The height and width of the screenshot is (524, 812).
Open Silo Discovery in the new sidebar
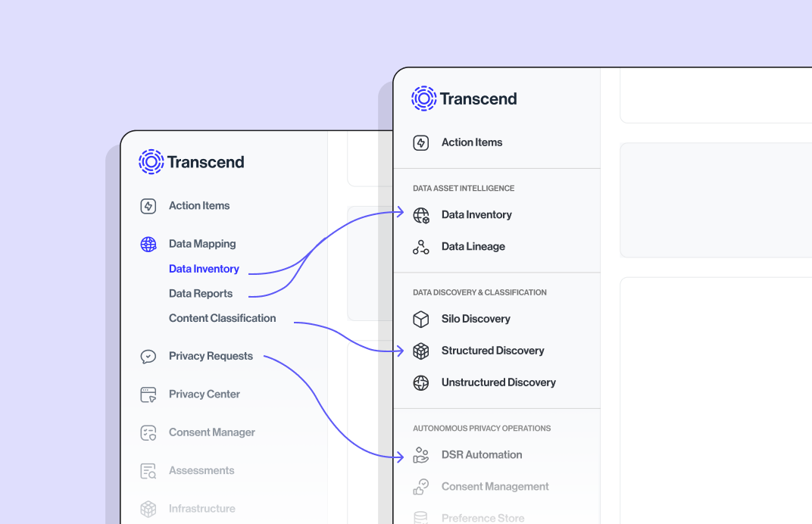(x=476, y=319)
